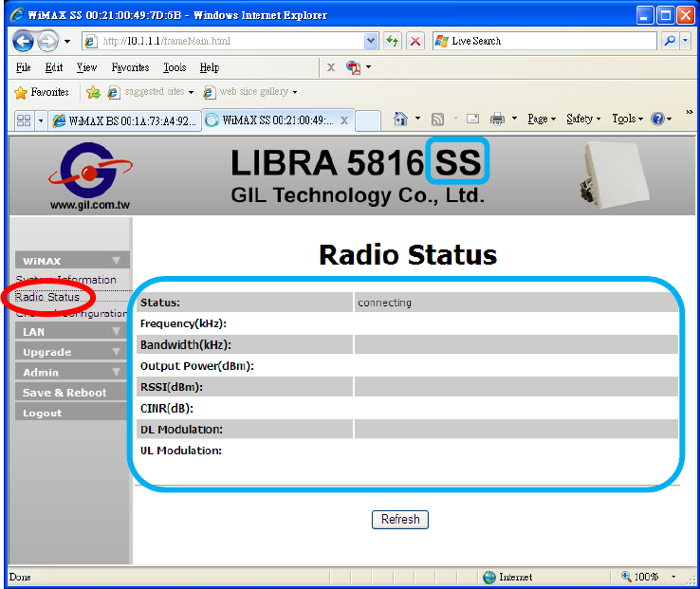This screenshot has height=589, width=700.
Task: Show Quick Tabs grid icon
Action: click(24, 120)
